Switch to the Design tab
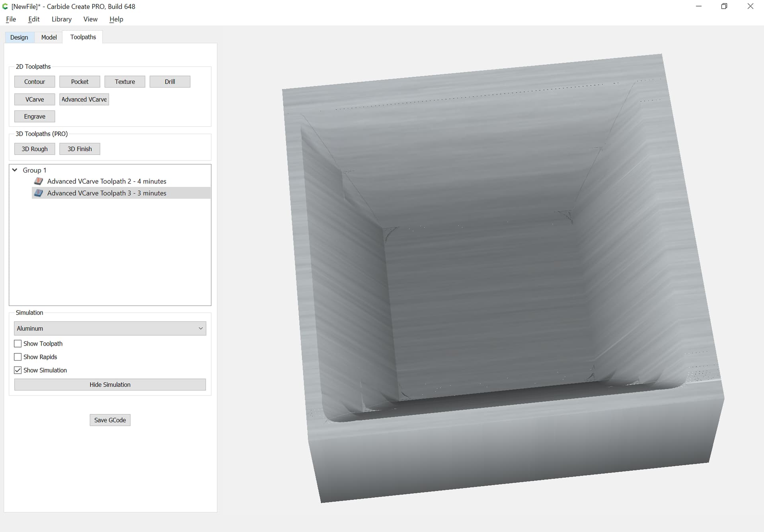The image size is (764, 532). point(19,37)
